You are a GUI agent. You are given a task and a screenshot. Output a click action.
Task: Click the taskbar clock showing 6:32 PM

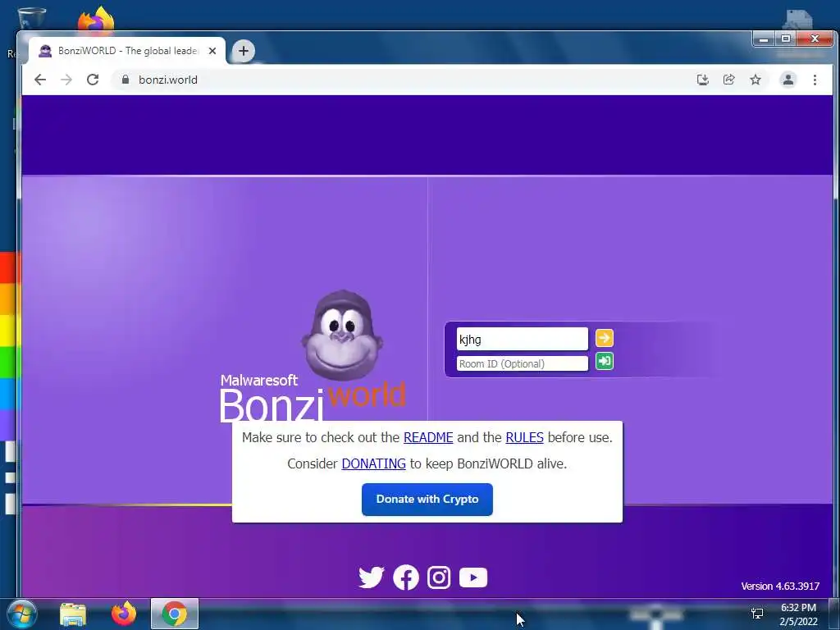(798, 614)
